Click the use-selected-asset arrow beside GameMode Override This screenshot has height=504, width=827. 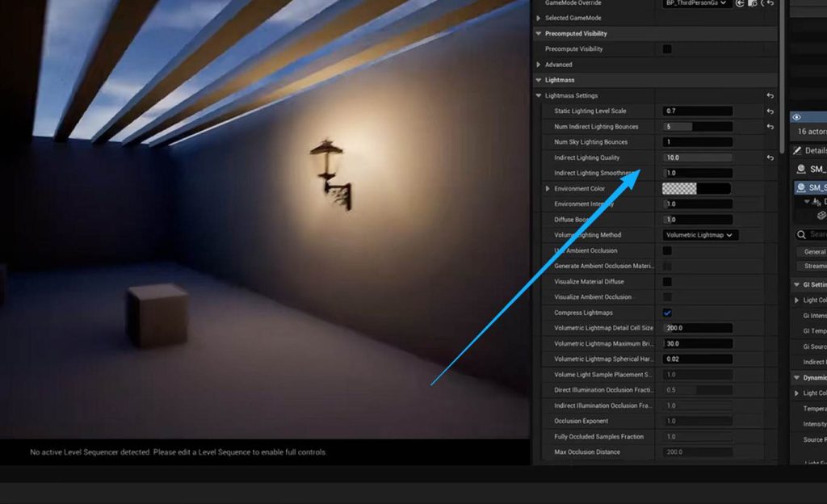(741, 3)
